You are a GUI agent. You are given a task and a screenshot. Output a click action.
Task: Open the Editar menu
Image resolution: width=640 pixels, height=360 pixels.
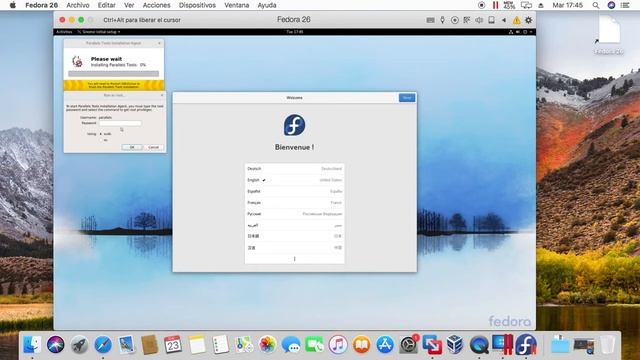[x=107, y=5]
